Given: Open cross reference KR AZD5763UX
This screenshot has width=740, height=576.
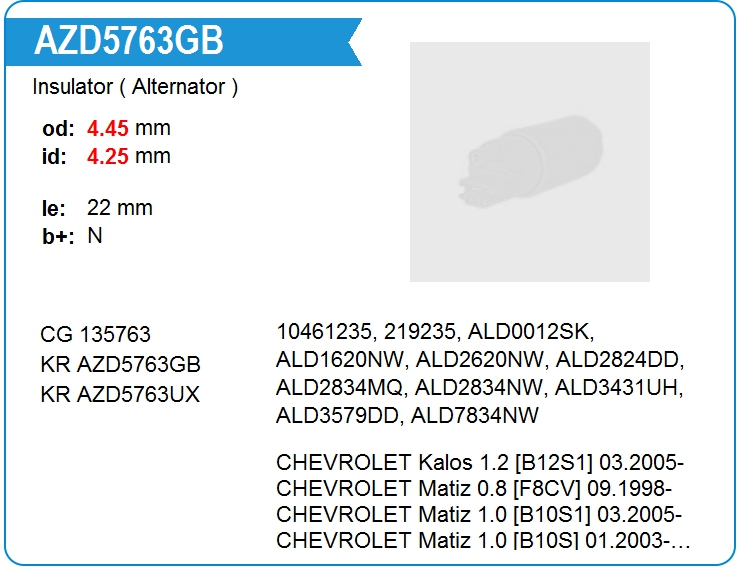Looking at the screenshot, I should [120, 394].
